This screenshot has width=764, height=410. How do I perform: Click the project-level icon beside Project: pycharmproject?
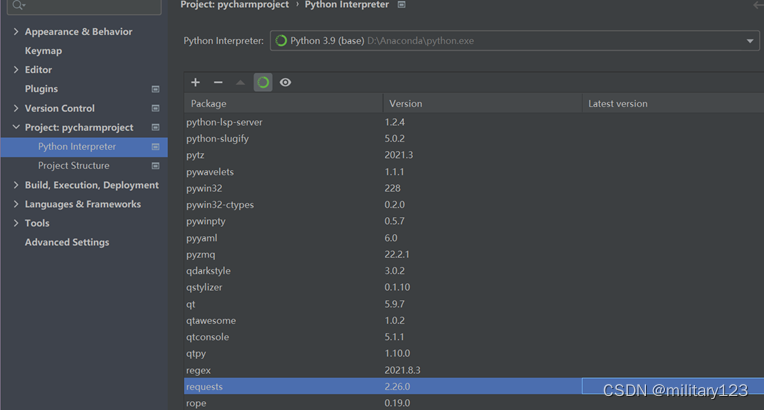coord(155,127)
